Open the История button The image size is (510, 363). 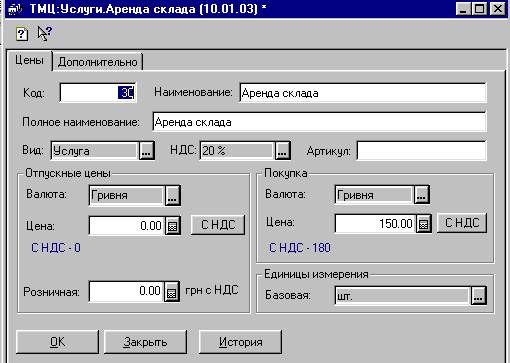click(240, 342)
